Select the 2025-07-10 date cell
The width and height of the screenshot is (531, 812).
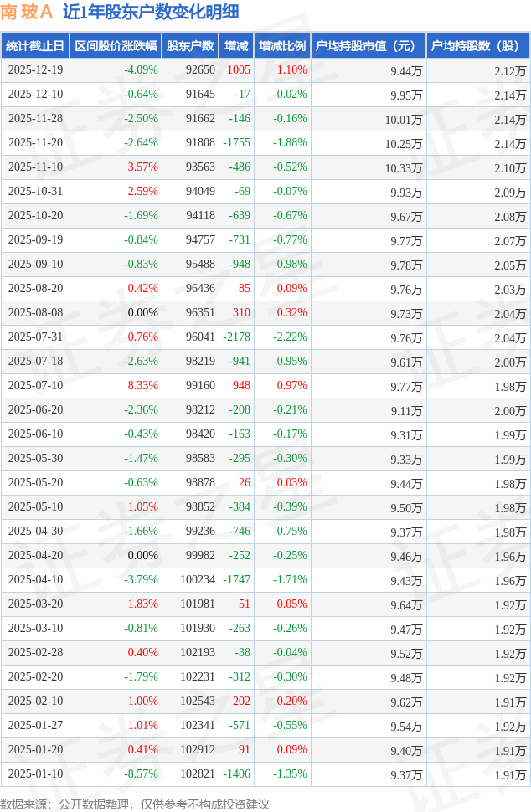pyautogui.click(x=35, y=386)
